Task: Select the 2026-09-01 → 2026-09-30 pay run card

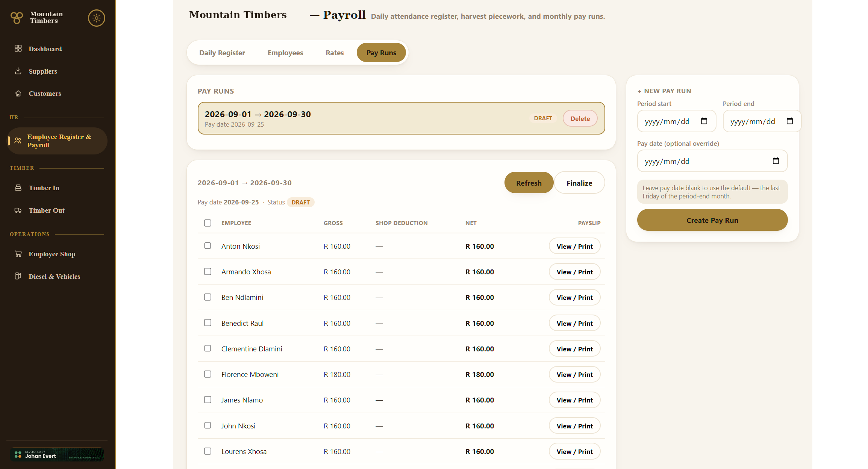Action: coord(401,118)
